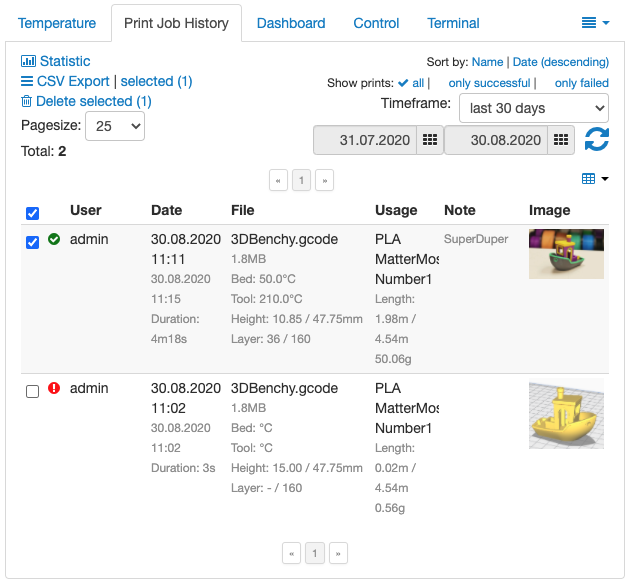634x585 pixels.
Task: Uncheck the 11:11 successful print row
Action: (x=32, y=242)
